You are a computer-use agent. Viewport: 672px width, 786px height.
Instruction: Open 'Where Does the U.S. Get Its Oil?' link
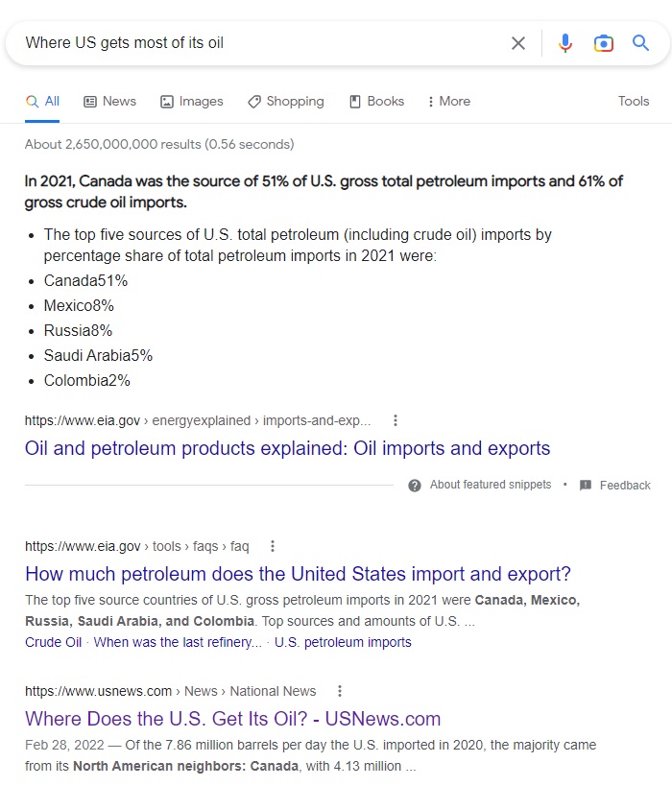tap(232, 719)
